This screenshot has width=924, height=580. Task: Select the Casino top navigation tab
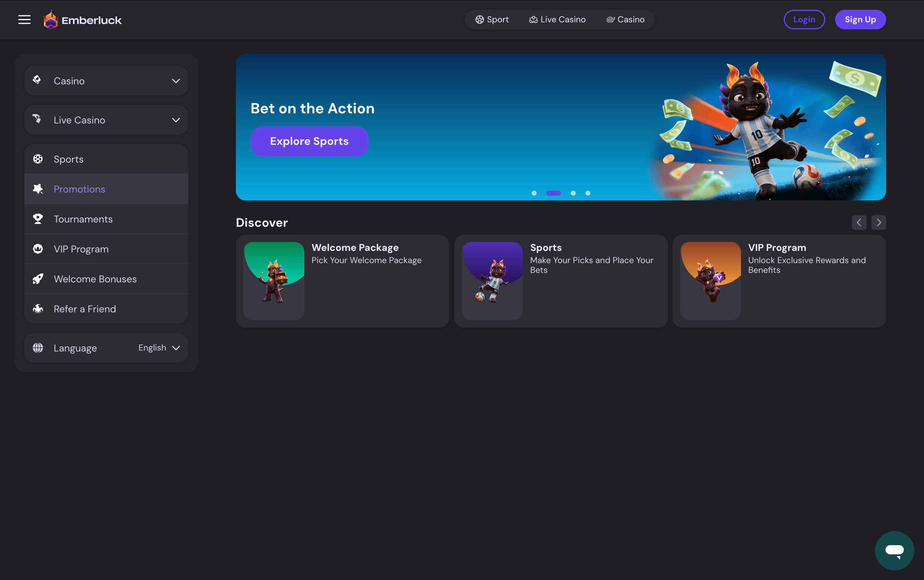pyautogui.click(x=625, y=20)
